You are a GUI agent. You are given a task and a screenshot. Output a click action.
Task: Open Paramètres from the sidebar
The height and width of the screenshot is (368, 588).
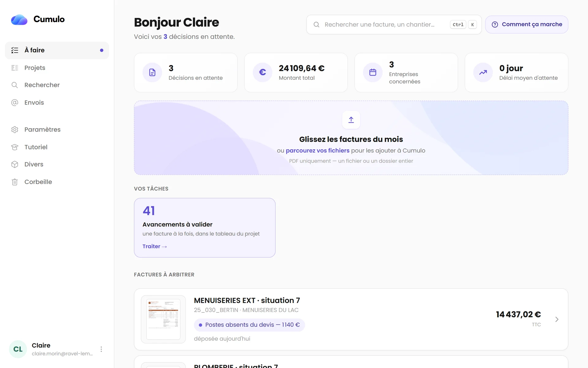pos(57,129)
